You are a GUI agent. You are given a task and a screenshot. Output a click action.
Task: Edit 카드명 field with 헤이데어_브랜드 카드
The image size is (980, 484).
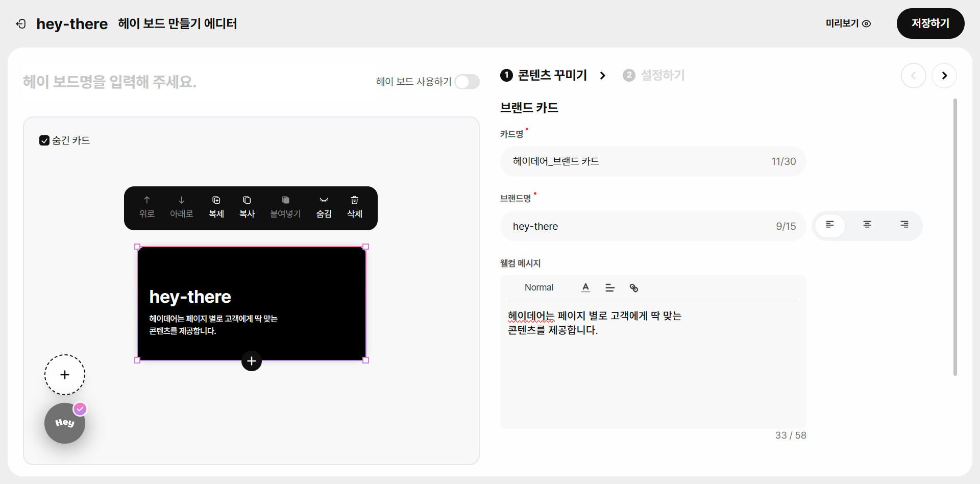[x=653, y=161]
